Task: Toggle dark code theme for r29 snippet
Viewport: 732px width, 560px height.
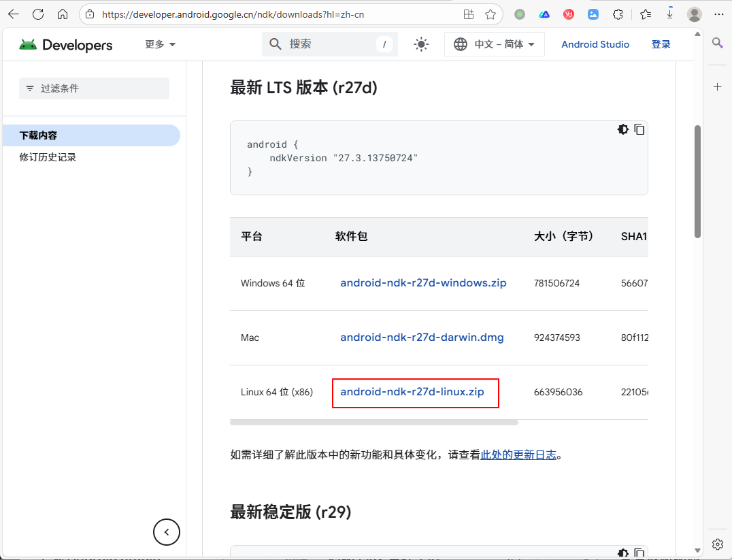Action: pyautogui.click(x=623, y=553)
